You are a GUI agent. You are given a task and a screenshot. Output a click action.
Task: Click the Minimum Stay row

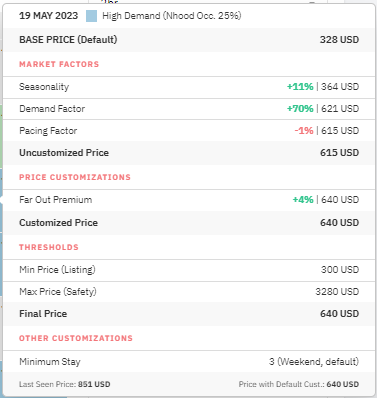point(189,362)
